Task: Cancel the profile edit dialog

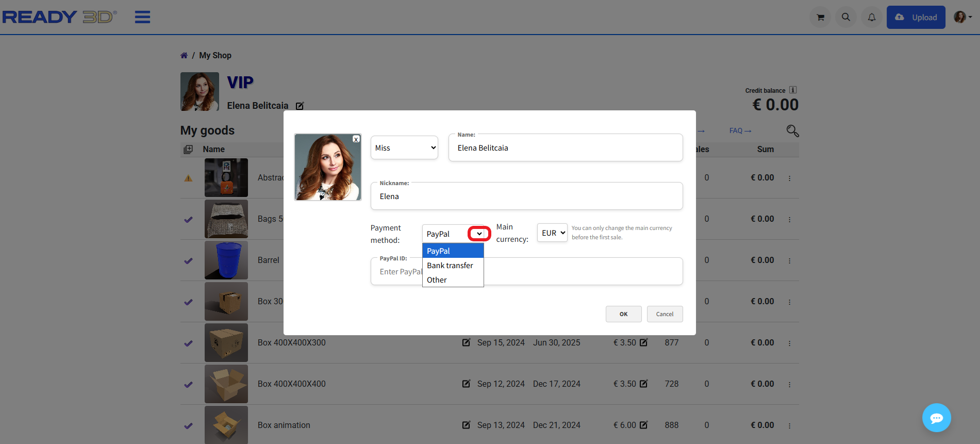Action: (x=665, y=314)
